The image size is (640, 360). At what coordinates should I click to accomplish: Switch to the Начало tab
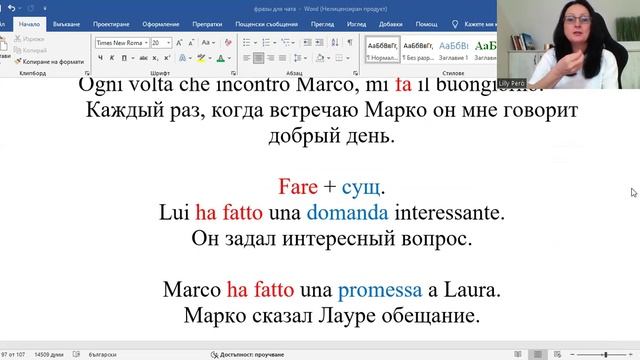click(29, 24)
